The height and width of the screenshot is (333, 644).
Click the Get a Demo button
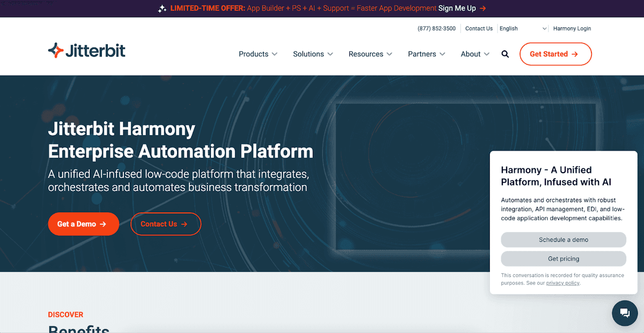pos(82,224)
